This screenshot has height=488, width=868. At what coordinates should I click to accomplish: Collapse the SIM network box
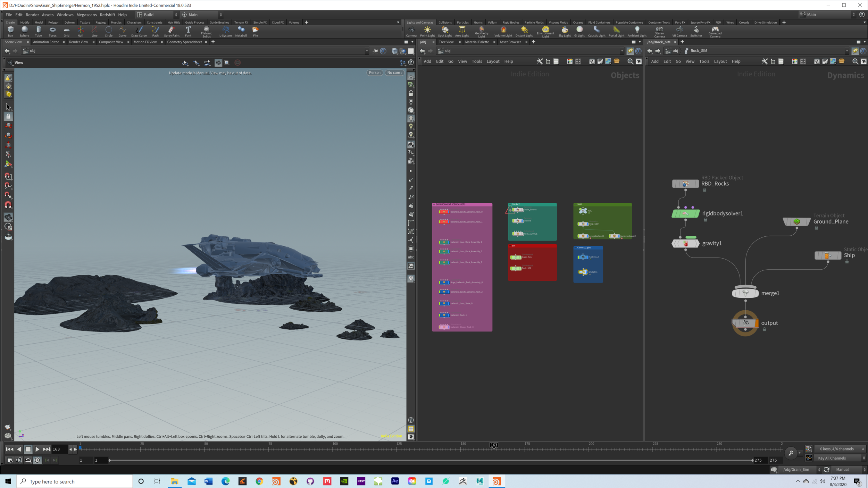(x=510, y=246)
